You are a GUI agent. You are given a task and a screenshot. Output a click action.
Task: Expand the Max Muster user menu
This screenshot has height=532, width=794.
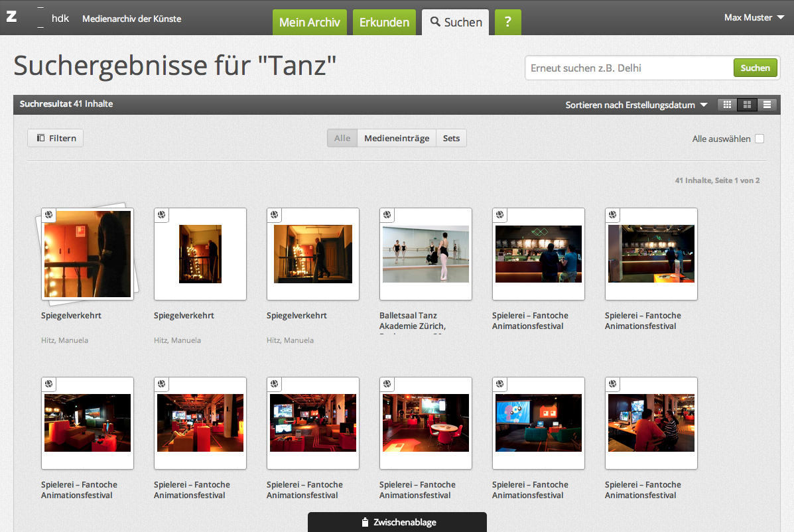754,18
